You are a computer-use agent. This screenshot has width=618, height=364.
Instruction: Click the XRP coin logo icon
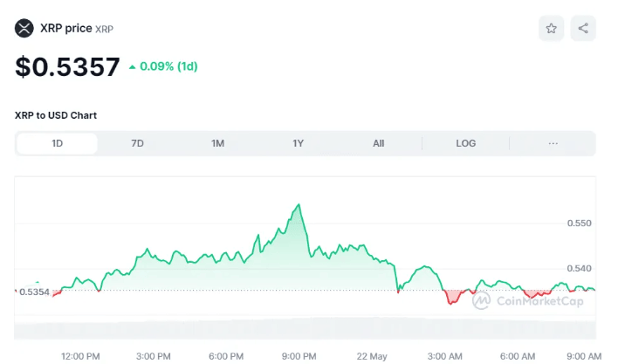24,28
